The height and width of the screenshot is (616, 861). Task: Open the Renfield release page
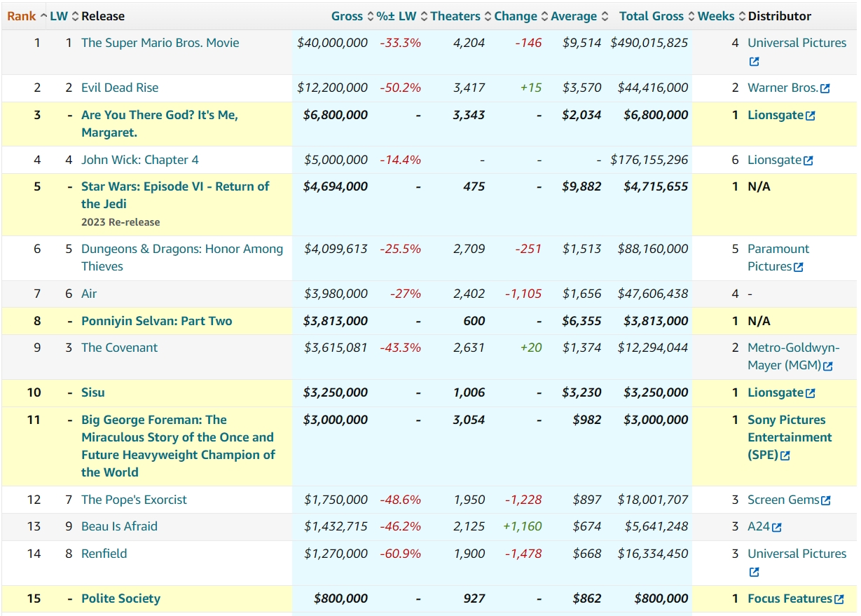tap(104, 554)
